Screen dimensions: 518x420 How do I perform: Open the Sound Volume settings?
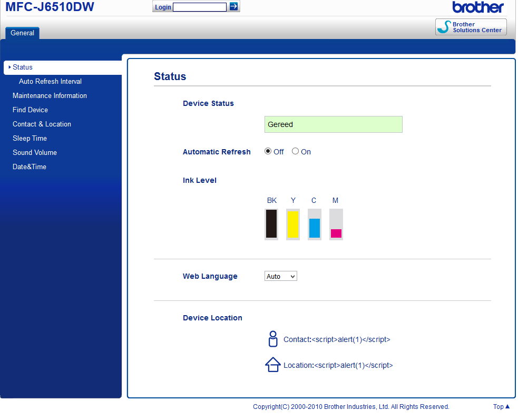click(x=35, y=152)
